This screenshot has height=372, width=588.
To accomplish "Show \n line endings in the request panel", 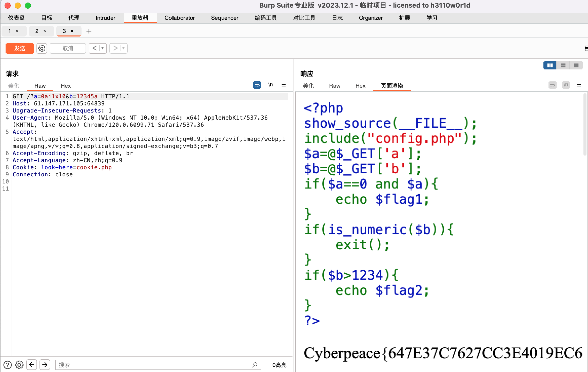I will 270,85.
